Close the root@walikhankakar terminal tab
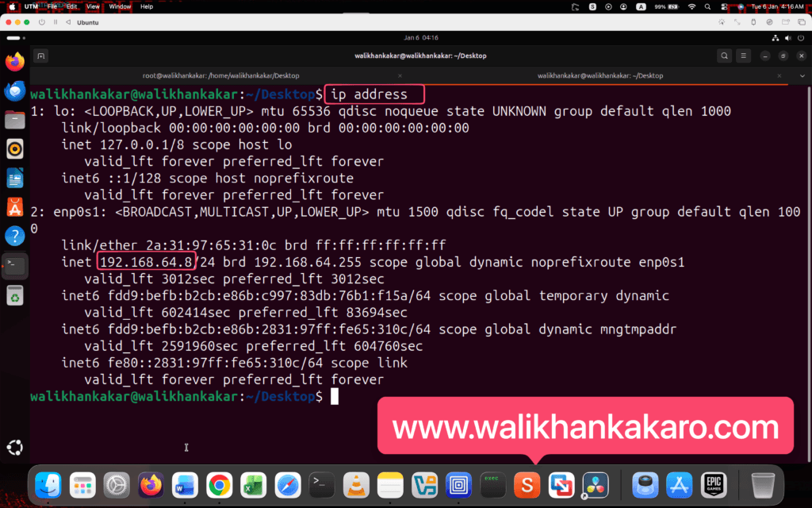The height and width of the screenshot is (508, 812). click(400, 75)
